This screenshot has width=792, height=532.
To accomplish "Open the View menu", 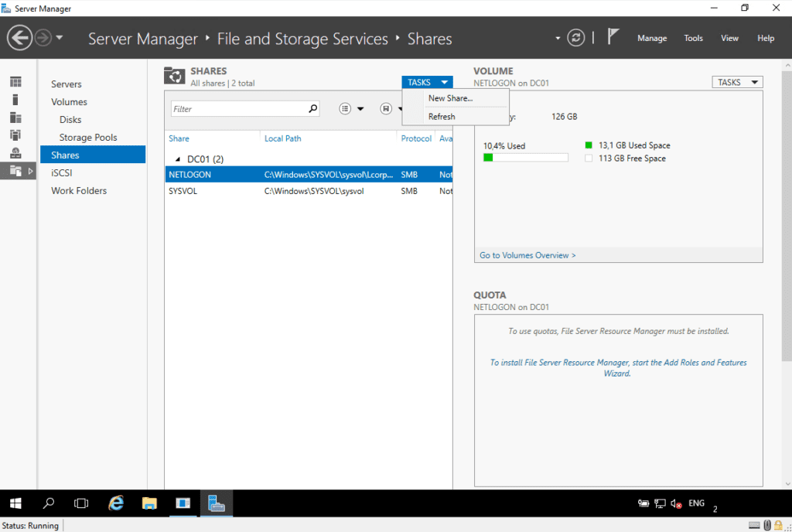I will point(729,38).
